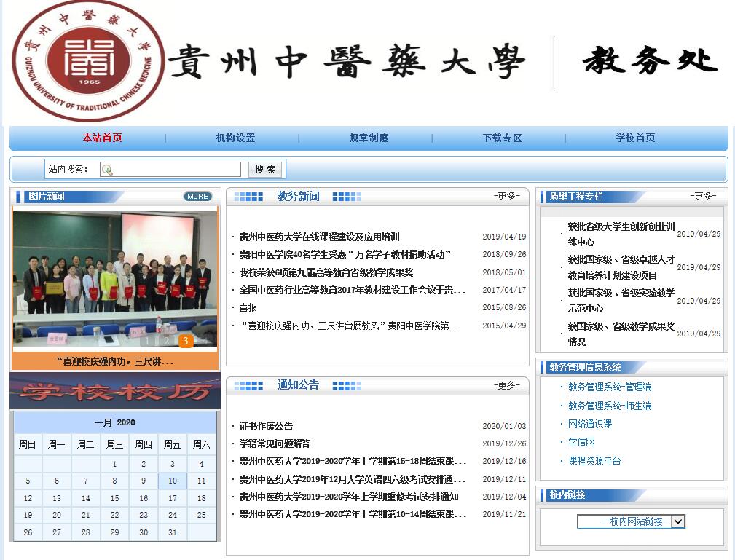Viewport: 735px width, 560px height.
Task: Go to 学校首页 nav item
Action: [635, 138]
